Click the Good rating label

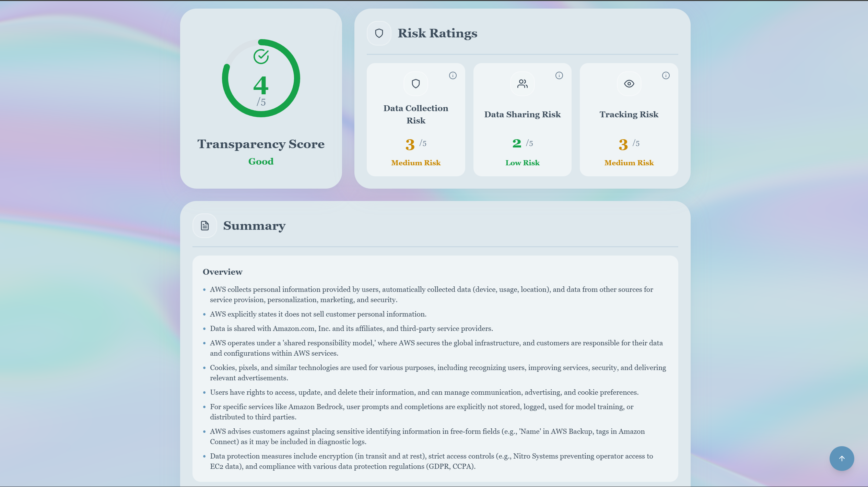coord(261,162)
